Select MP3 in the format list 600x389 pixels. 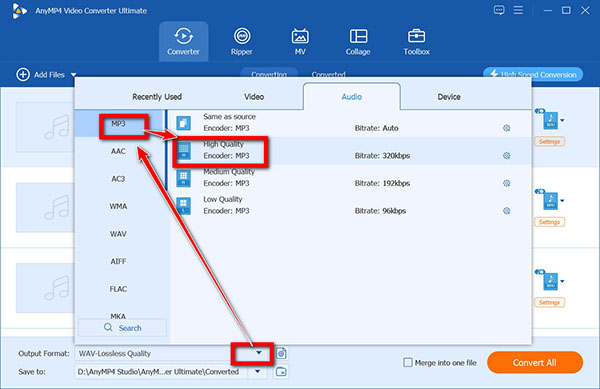pos(120,124)
